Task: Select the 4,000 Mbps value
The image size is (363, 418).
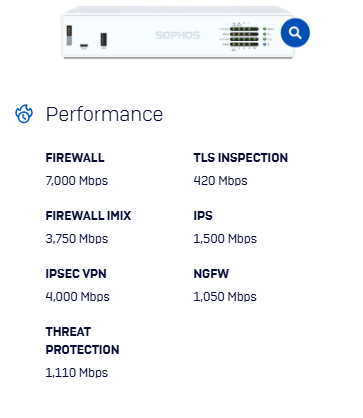Action: (77, 297)
